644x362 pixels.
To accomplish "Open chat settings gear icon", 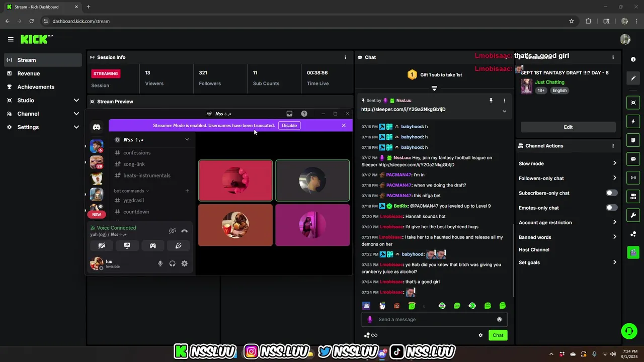I will point(480,335).
